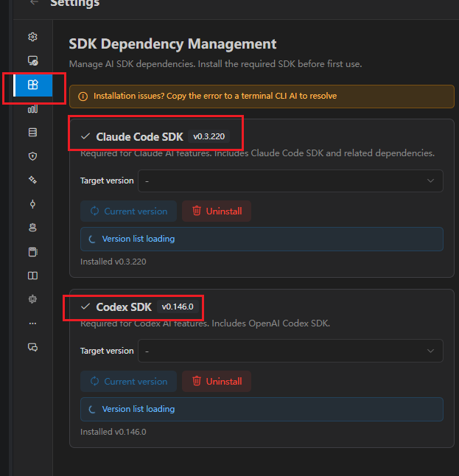Screen dimensions: 459x476
Task: Click the SDK Dependency Management heading
Action: (172, 44)
